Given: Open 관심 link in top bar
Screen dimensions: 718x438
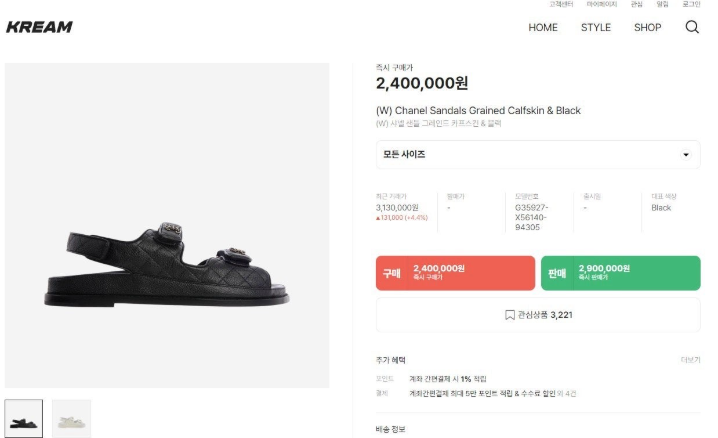Looking at the screenshot, I should pos(636,4).
